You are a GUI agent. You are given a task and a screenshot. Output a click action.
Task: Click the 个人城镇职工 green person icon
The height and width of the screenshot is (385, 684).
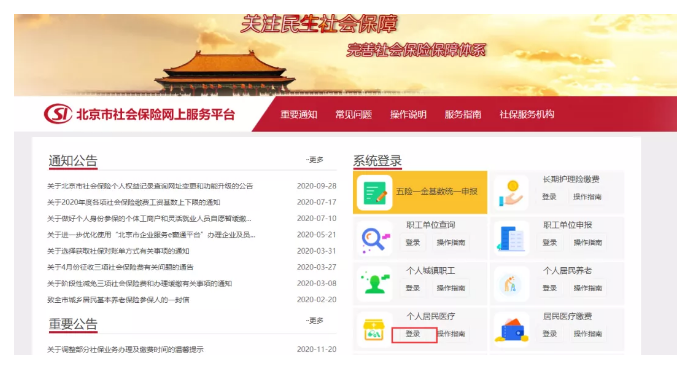pyautogui.click(x=374, y=284)
